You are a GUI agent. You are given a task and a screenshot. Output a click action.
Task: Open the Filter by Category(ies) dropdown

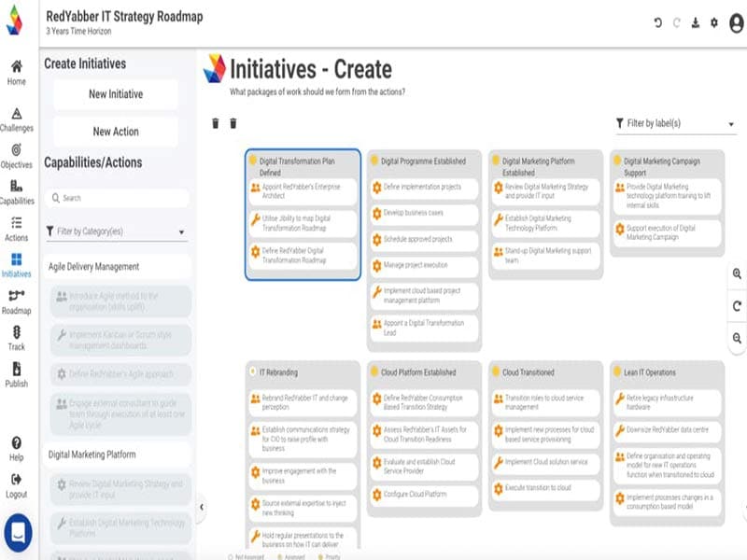pos(116,231)
